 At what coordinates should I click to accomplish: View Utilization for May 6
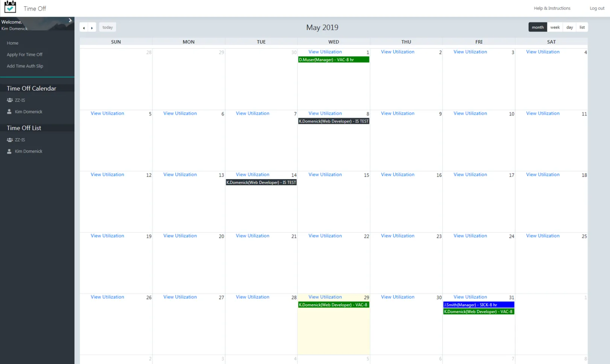pos(180,113)
